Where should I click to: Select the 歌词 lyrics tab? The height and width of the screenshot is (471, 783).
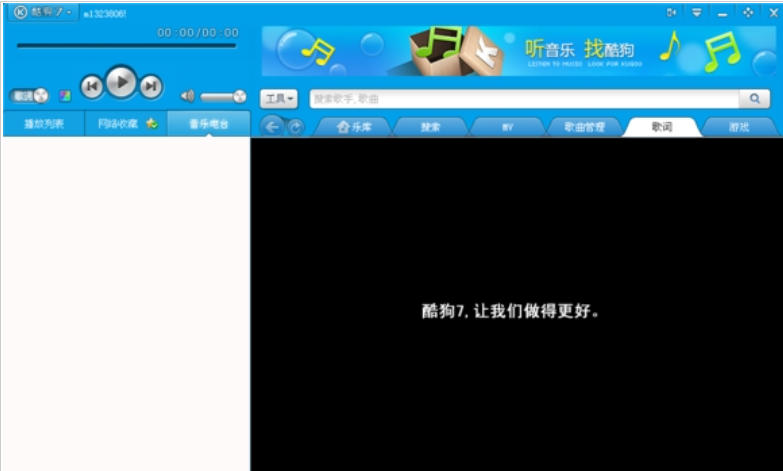tap(662, 127)
